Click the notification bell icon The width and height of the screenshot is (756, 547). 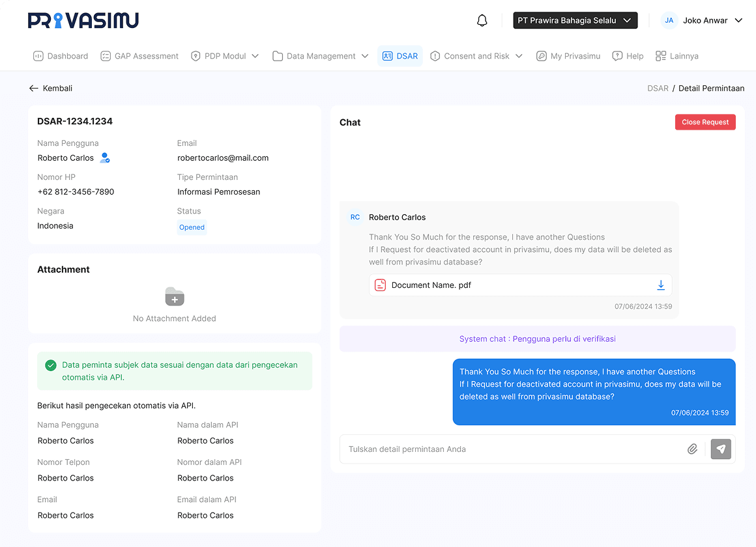[482, 21]
